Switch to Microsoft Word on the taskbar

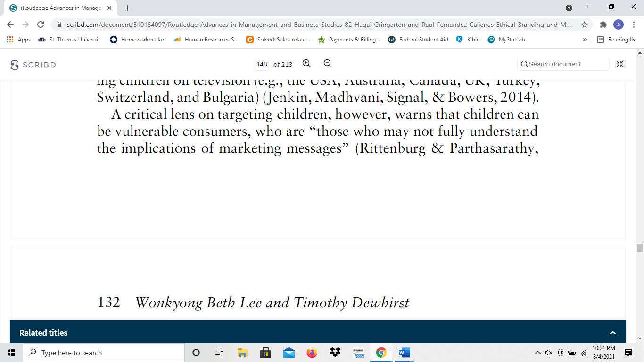click(x=405, y=353)
